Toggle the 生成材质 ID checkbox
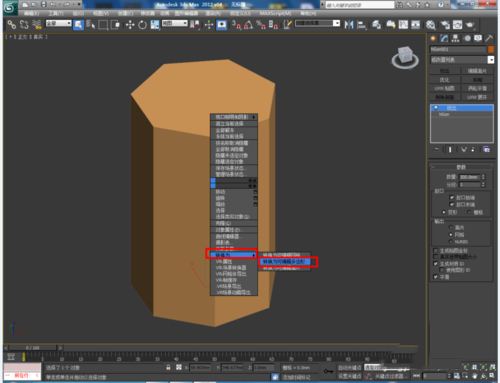Viewport: 500px width, 383px height. pyautogui.click(x=435, y=264)
